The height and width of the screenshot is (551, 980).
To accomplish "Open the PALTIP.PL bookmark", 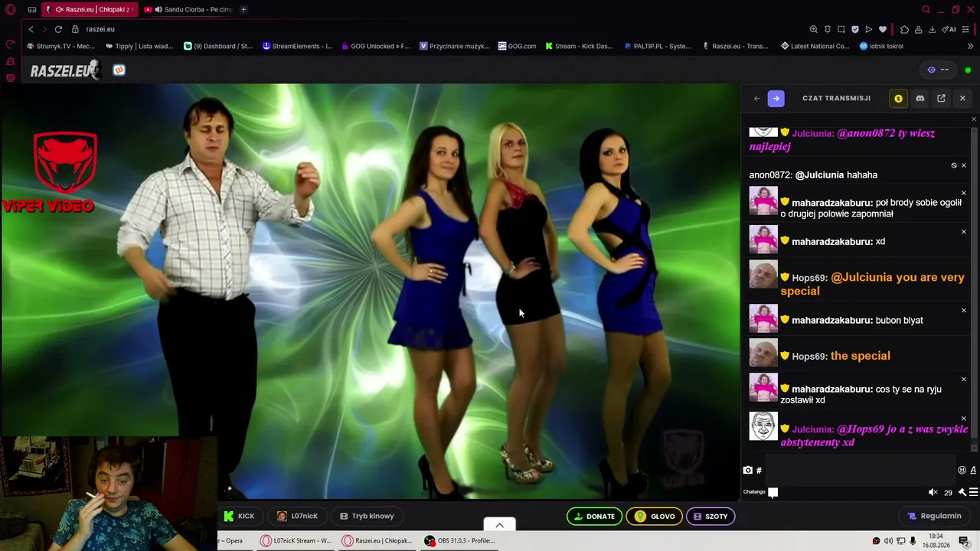I will [658, 46].
